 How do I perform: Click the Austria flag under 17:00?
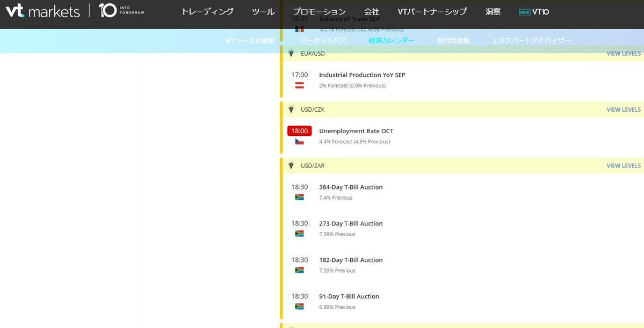pyautogui.click(x=300, y=85)
